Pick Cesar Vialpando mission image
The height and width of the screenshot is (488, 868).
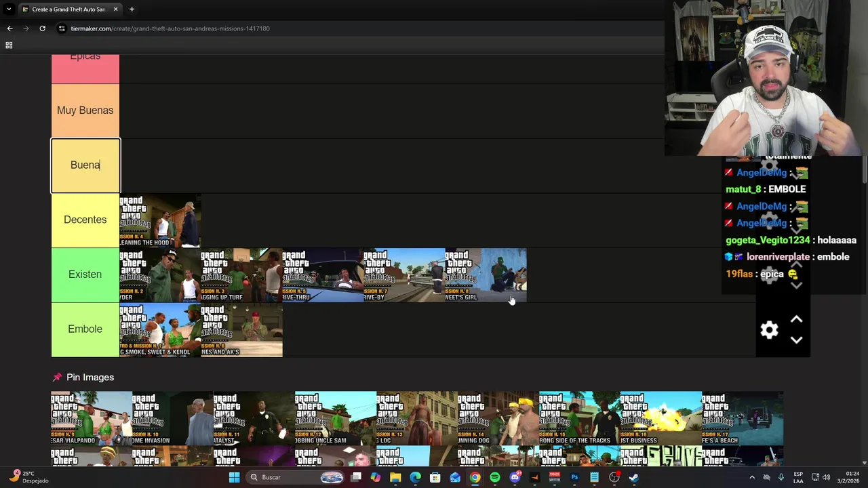point(92,418)
